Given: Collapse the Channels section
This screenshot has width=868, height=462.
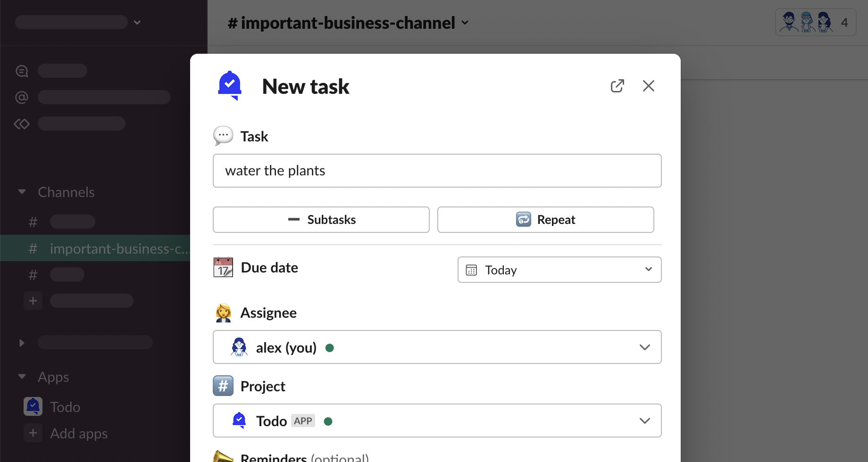Looking at the screenshot, I should [22, 192].
